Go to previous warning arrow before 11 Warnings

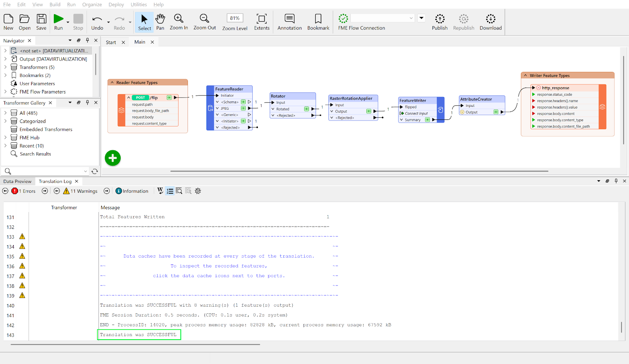[57, 191]
